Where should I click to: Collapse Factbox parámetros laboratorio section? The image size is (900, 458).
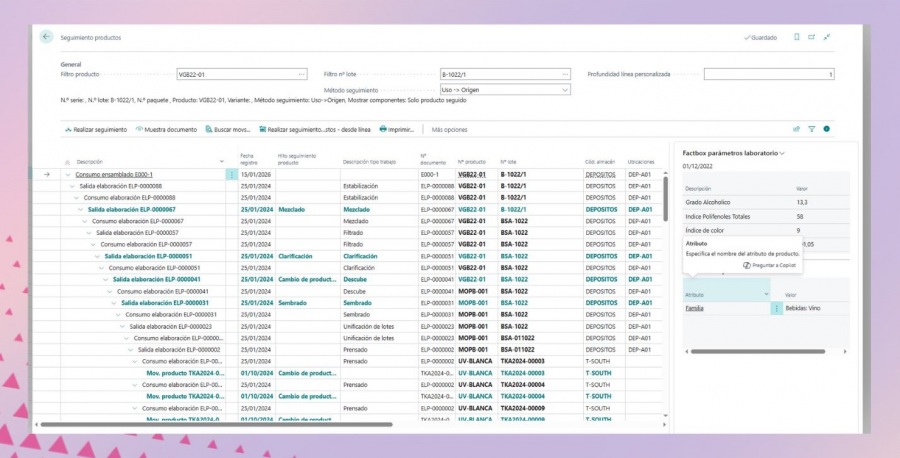[782, 153]
